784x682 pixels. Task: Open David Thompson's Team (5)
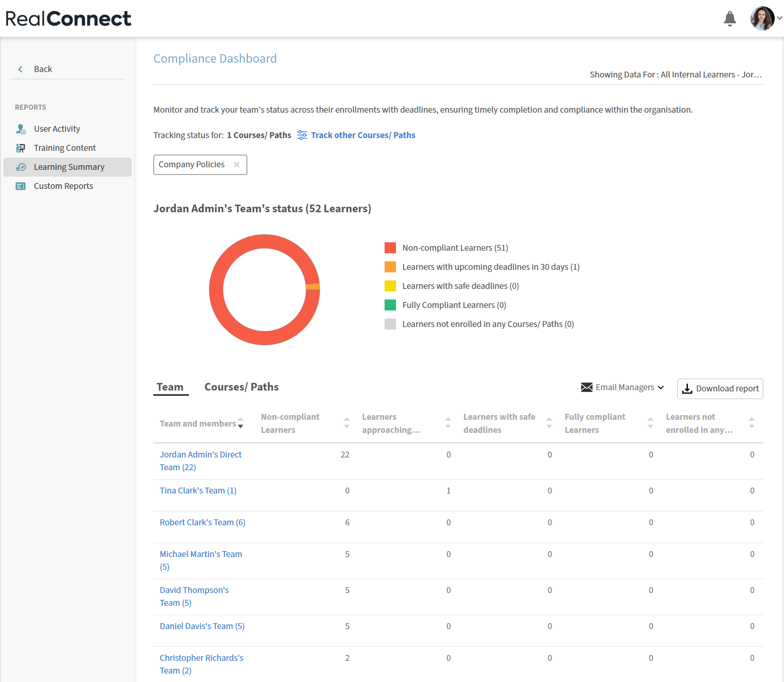194,596
